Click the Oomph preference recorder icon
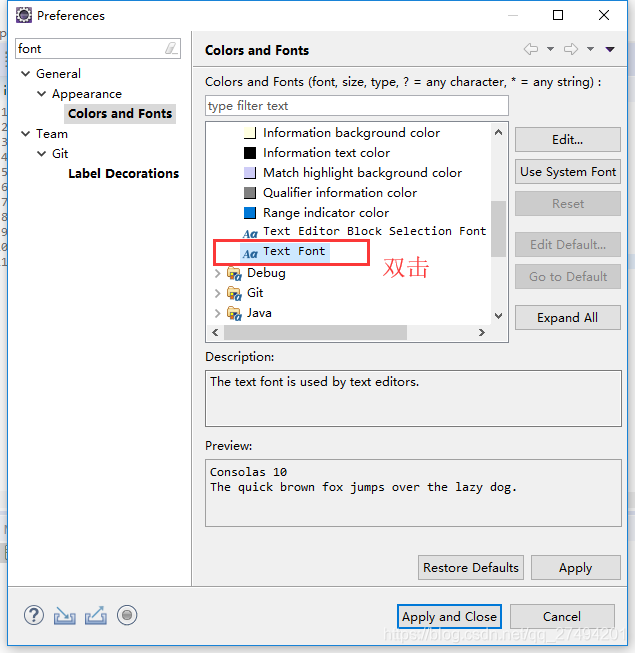The image size is (635, 653). point(127,615)
